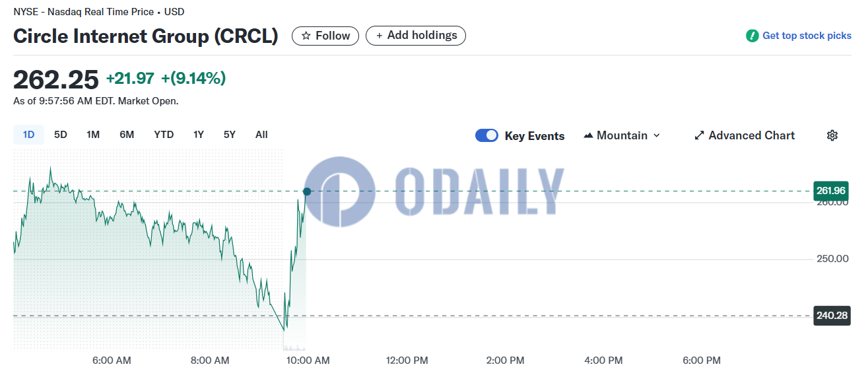Image resolution: width=868 pixels, height=385 pixels.
Task: Add holdings for CRCL
Action: point(416,36)
